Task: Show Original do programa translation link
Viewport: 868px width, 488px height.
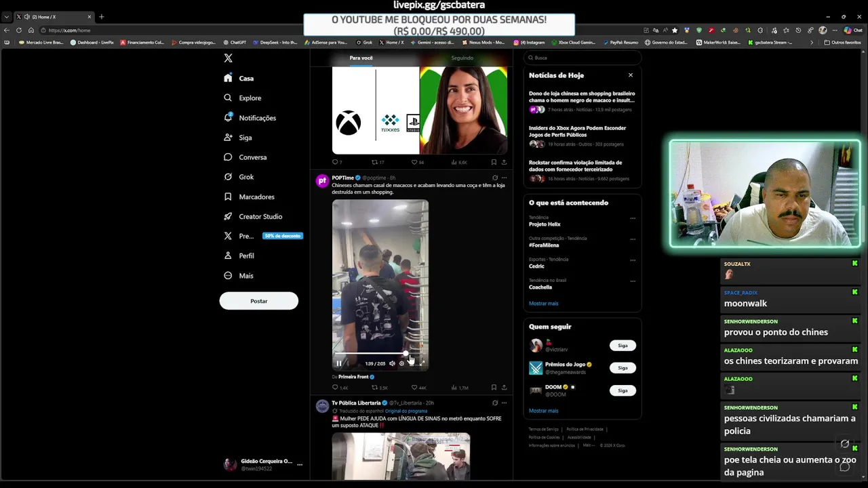Action: tap(406, 411)
